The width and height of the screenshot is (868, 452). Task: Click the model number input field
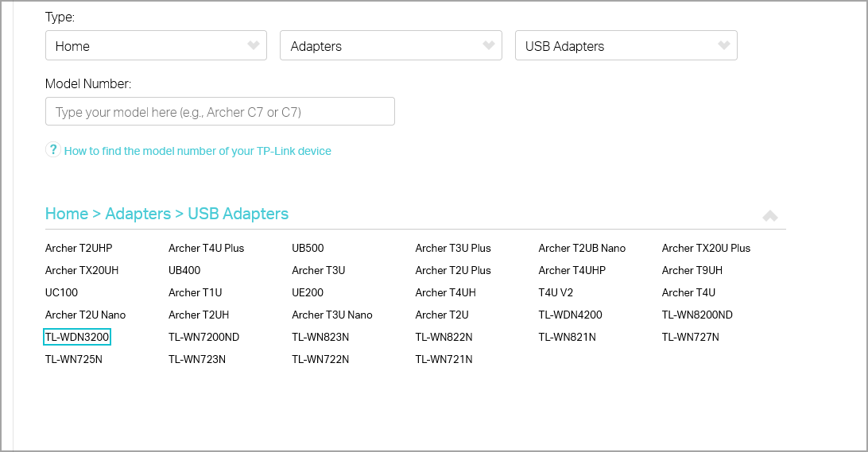coord(219,112)
